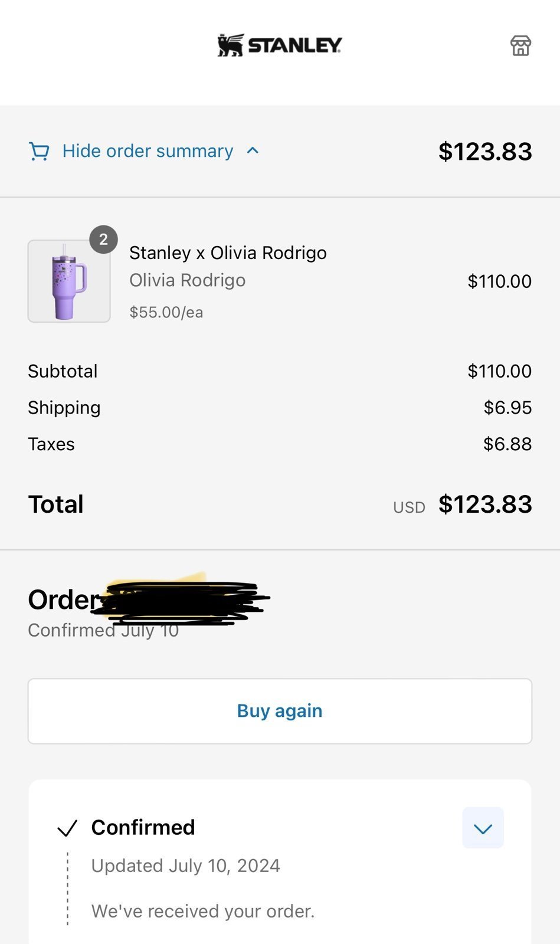Click the $55.00/ea price text

[x=166, y=312]
